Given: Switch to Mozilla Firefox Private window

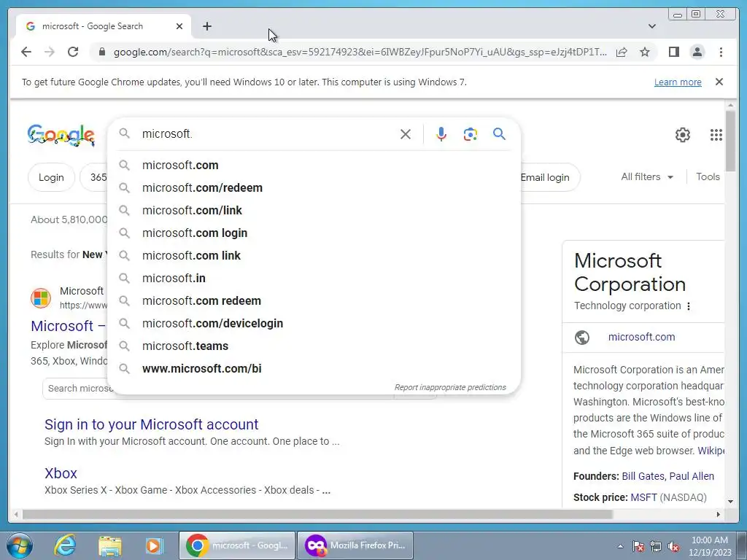Looking at the screenshot, I should (355, 545).
